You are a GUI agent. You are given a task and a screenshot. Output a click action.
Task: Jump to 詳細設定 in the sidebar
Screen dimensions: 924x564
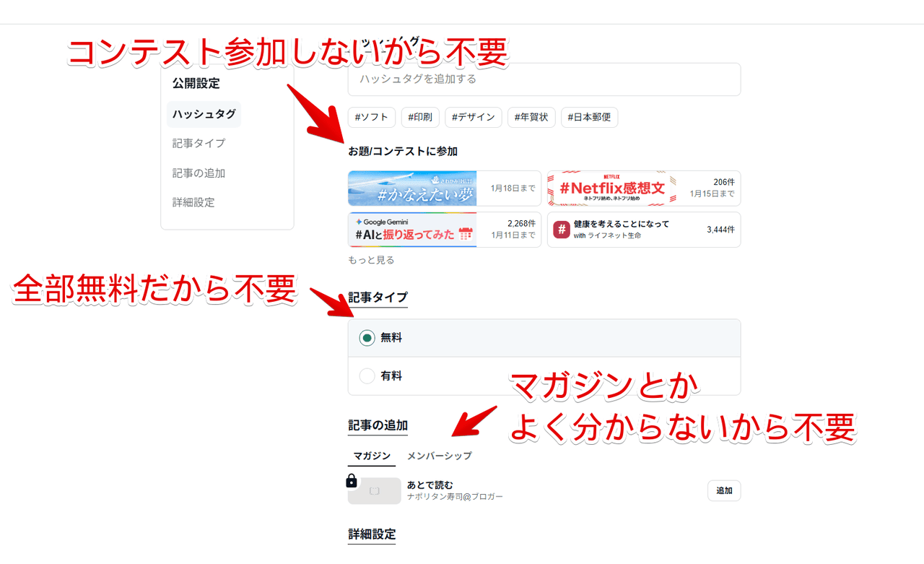(x=193, y=202)
